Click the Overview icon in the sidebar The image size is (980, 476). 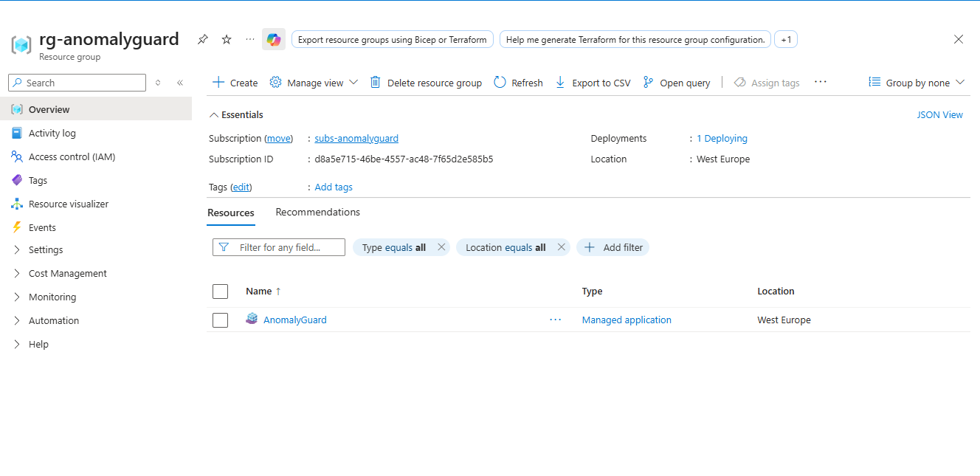(x=17, y=109)
